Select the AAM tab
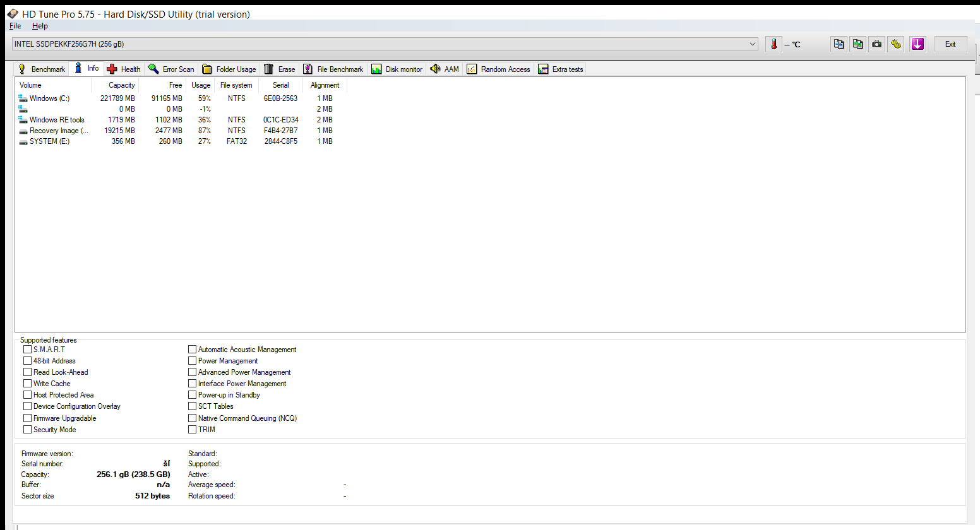The width and height of the screenshot is (980, 530). pyautogui.click(x=445, y=69)
